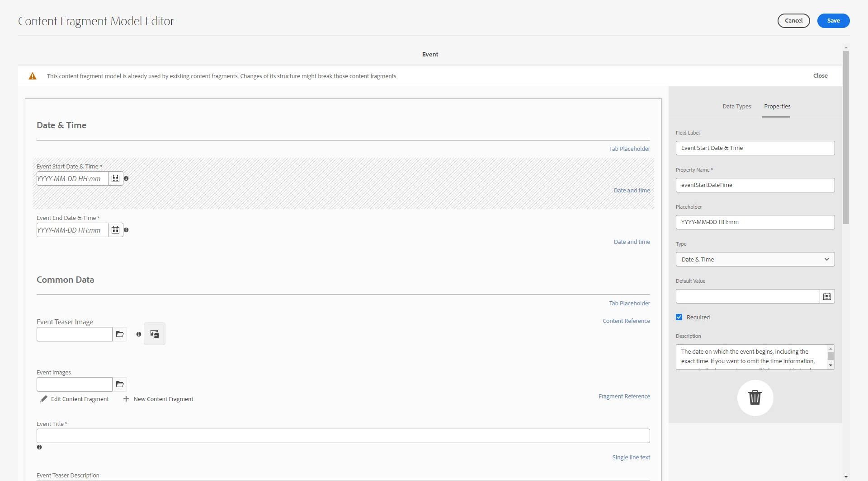Open the Type dropdown showing Date & Time

point(755,259)
